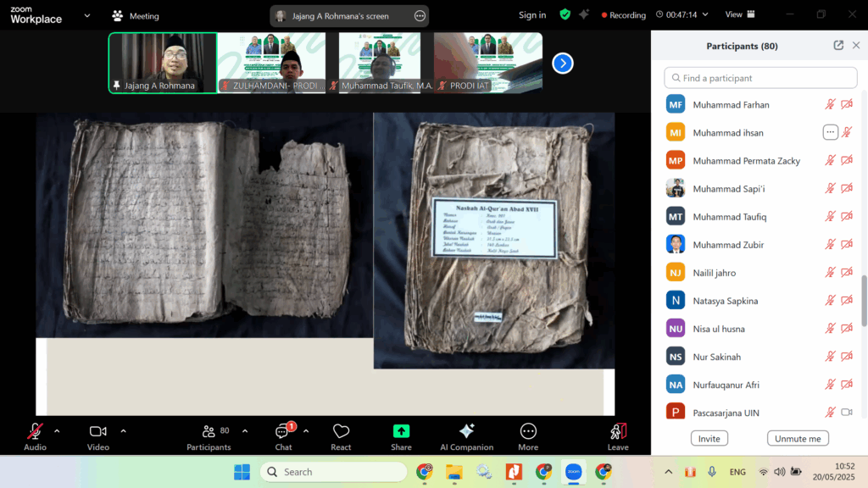868x488 pixels.
Task: Click the green encryption shield icon
Action: (x=565, y=15)
